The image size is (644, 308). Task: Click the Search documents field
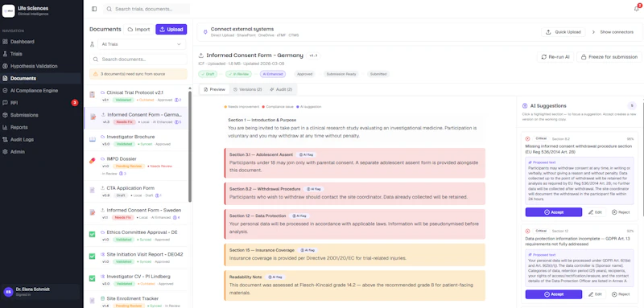coord(138,59)
